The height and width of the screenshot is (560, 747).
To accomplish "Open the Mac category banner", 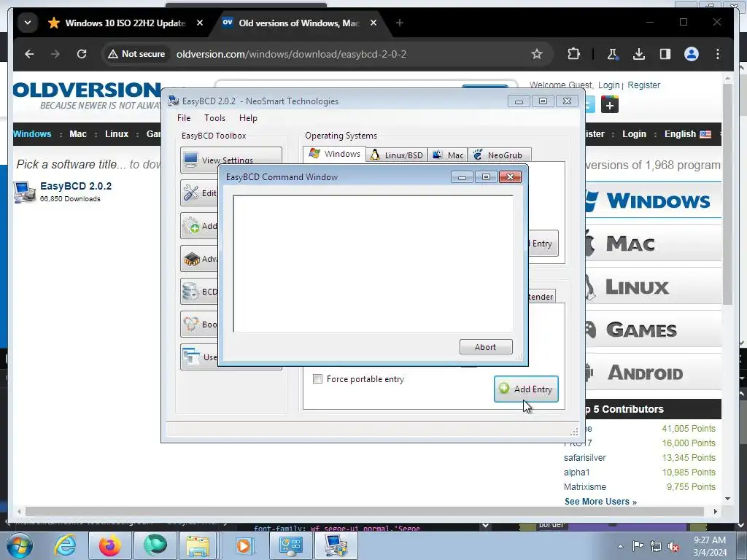I will point(653,244).
